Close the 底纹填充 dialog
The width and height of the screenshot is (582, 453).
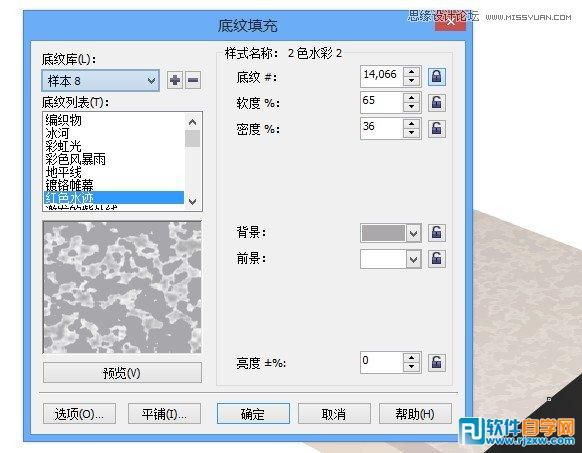pos(450,22)
